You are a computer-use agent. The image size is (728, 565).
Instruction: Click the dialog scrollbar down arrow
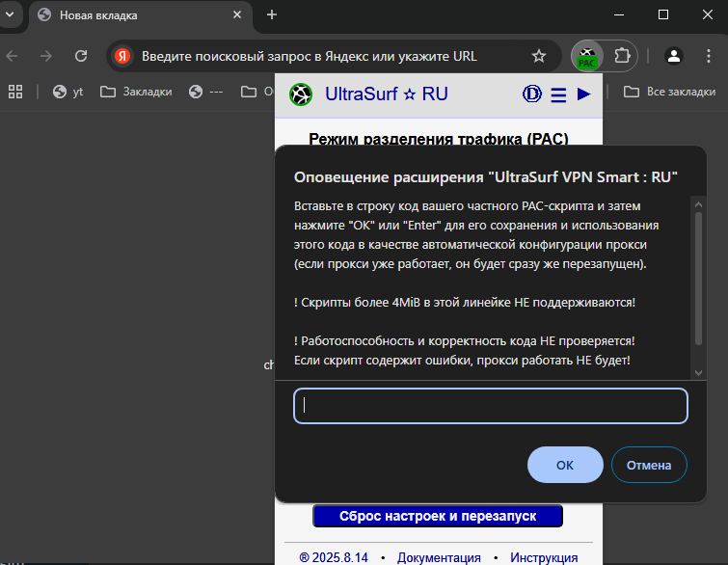click(x=698, y=372)
